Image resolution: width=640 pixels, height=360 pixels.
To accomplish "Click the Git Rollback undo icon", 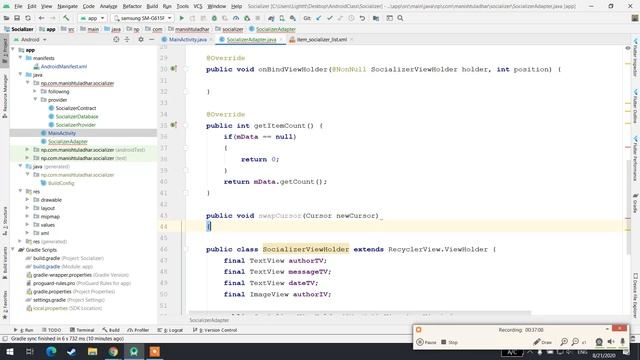I will click(362, 18).
